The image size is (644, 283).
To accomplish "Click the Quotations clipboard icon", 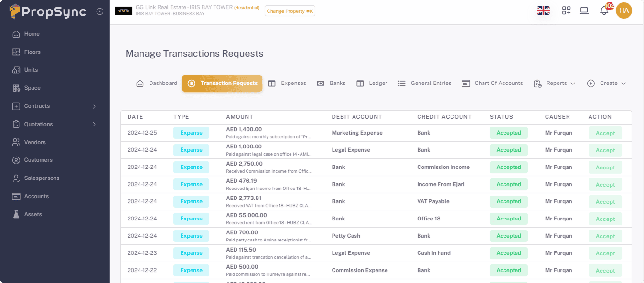I will [16, 124].
